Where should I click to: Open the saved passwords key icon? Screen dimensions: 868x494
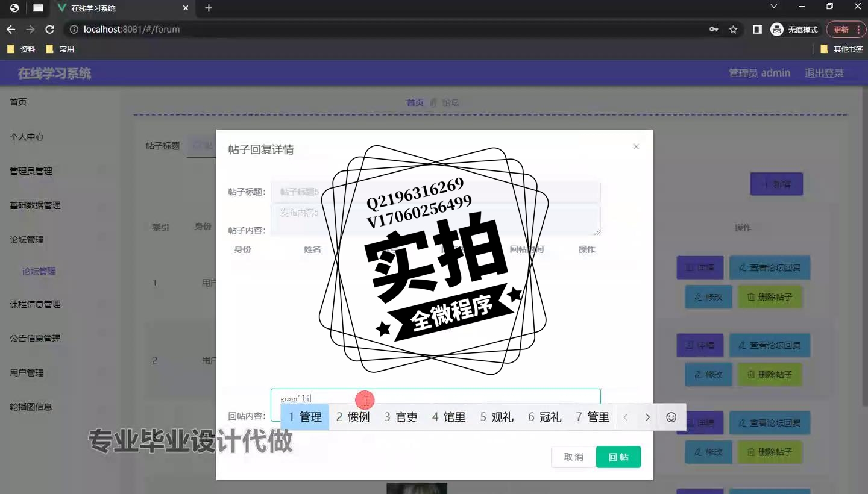pos(714,30)
